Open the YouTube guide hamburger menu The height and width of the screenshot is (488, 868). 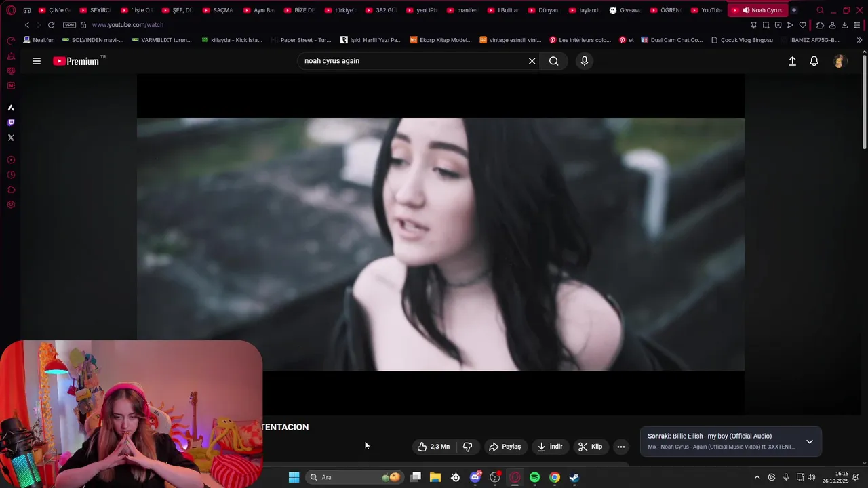[37, 61]
